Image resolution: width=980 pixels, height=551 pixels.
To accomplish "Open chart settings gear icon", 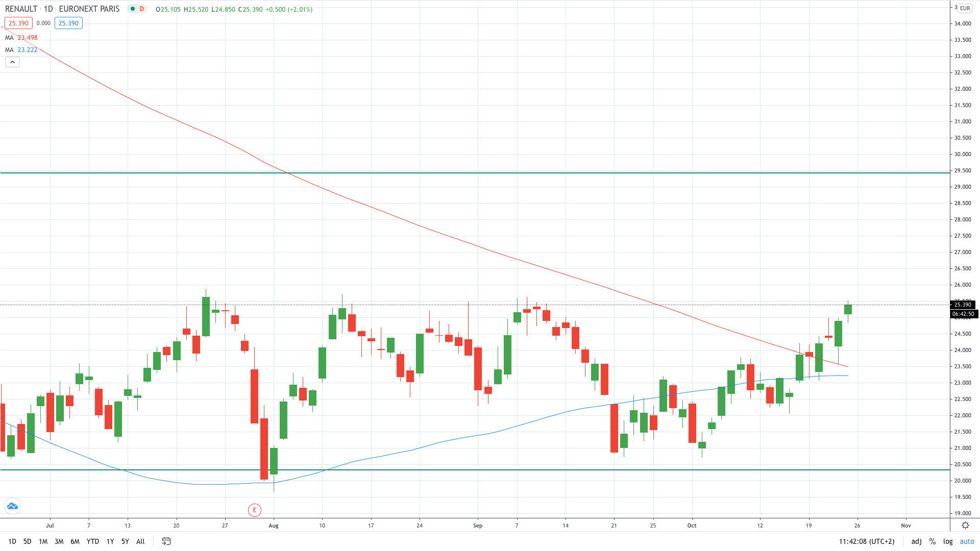I will coord(965,525).
